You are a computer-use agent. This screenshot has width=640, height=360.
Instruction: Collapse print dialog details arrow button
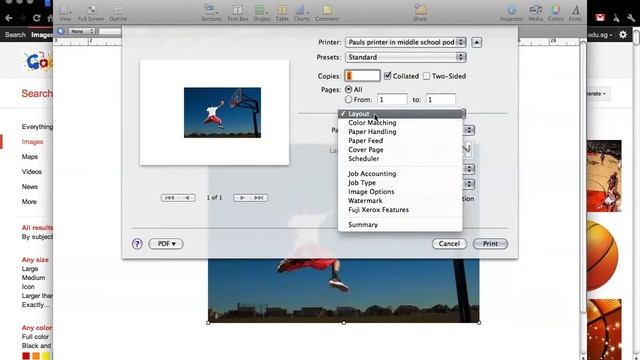click(x=476, y=42)
